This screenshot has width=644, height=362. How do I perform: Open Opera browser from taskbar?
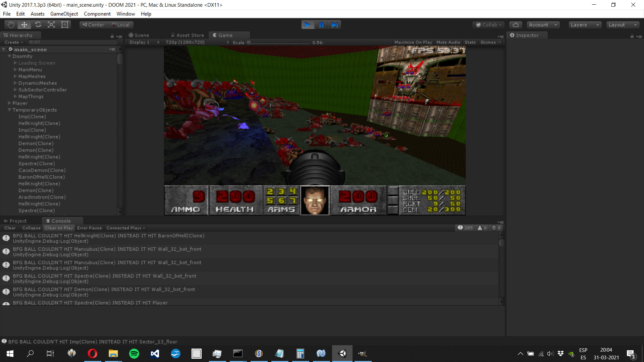tap(93, 354)
